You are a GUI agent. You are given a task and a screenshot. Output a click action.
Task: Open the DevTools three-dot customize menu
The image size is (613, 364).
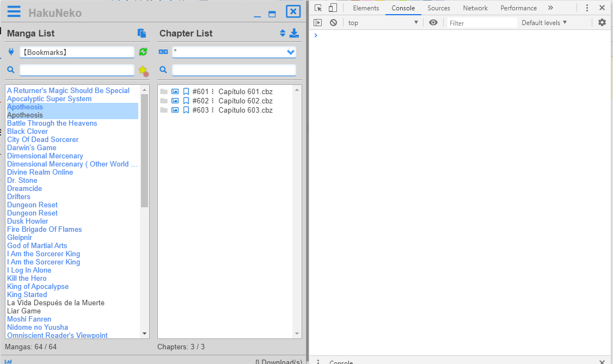click(x=587, y=8)
